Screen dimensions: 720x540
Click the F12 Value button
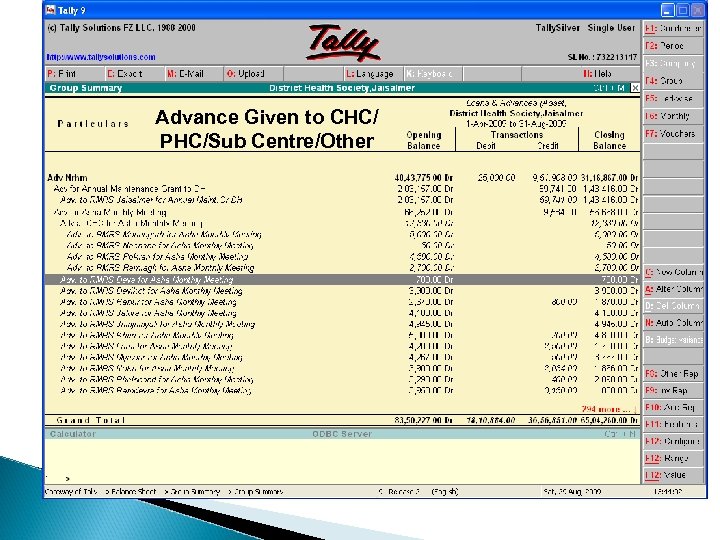coord(673,475)
